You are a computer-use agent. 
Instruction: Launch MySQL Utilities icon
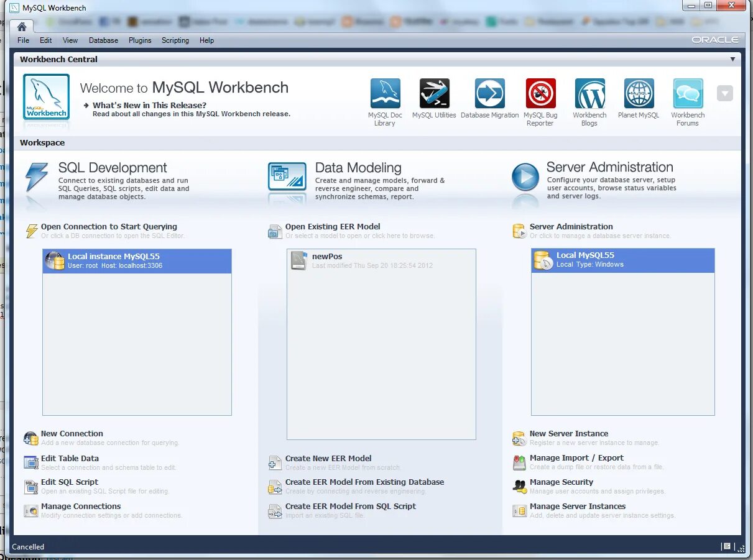(x=434, y=94)
